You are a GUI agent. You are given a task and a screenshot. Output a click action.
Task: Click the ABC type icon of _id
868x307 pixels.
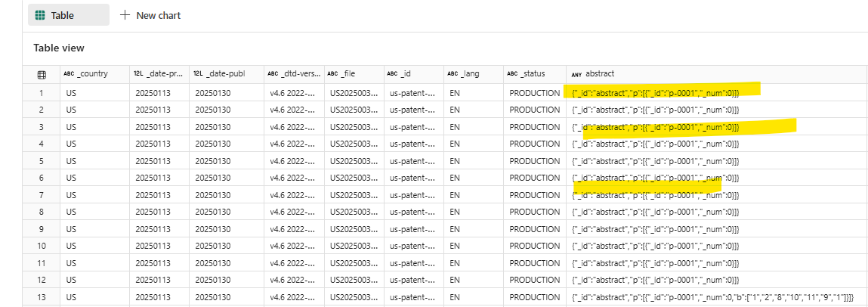coord(393,73)
